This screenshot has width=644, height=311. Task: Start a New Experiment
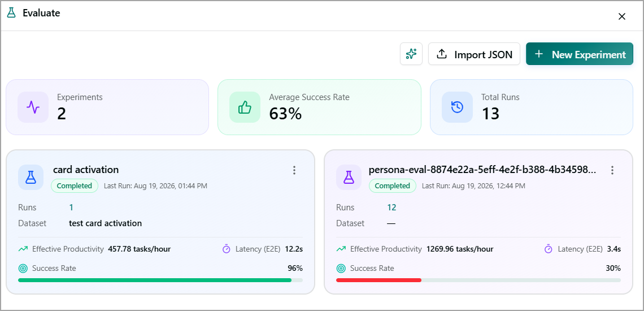(580, 54)
